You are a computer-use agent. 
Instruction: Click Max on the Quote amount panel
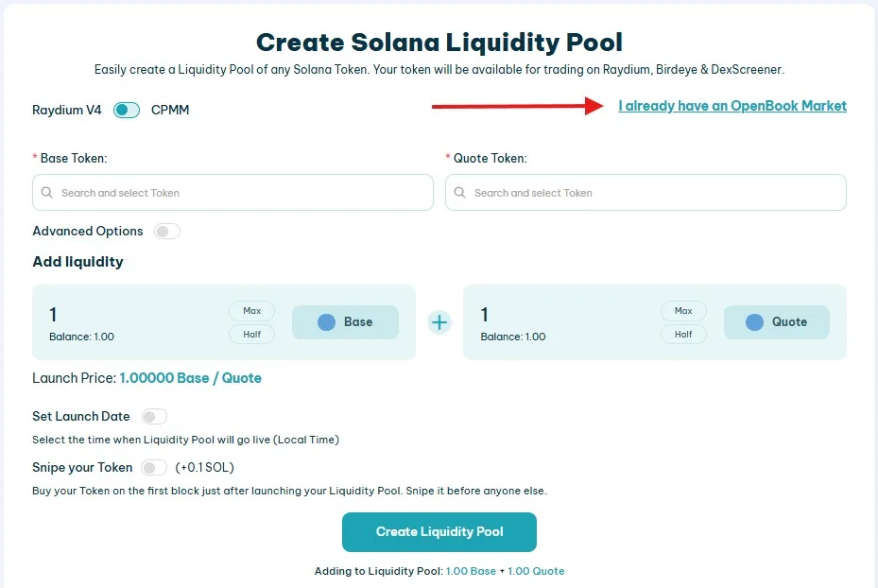pyautogui.click(x=683, y=310)
